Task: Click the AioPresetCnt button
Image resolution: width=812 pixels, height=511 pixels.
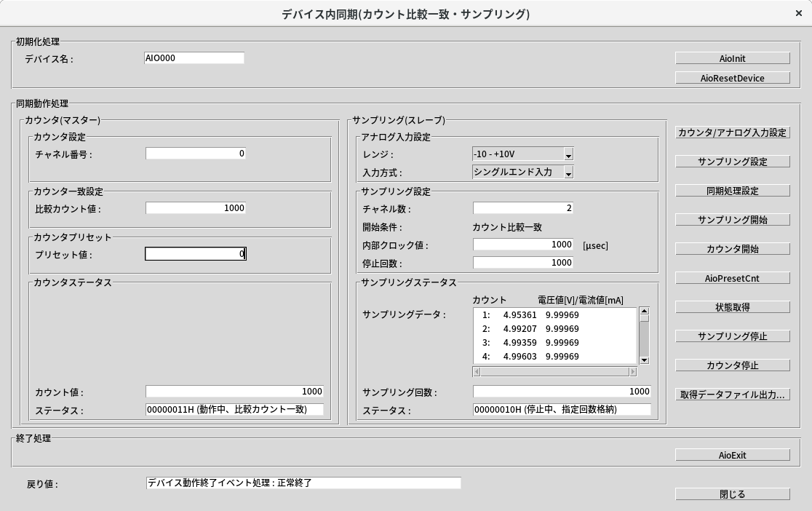Action: [x=732, y=278]
